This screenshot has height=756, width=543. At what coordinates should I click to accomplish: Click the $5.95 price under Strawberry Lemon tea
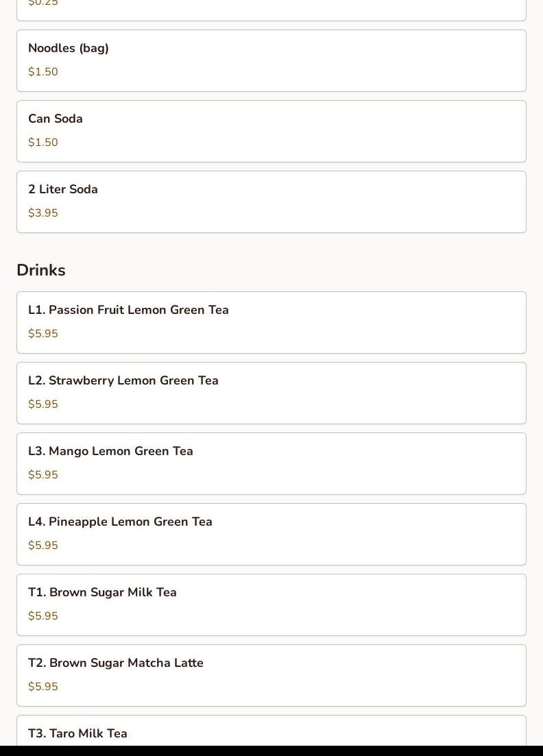click(x=43, y=404)
